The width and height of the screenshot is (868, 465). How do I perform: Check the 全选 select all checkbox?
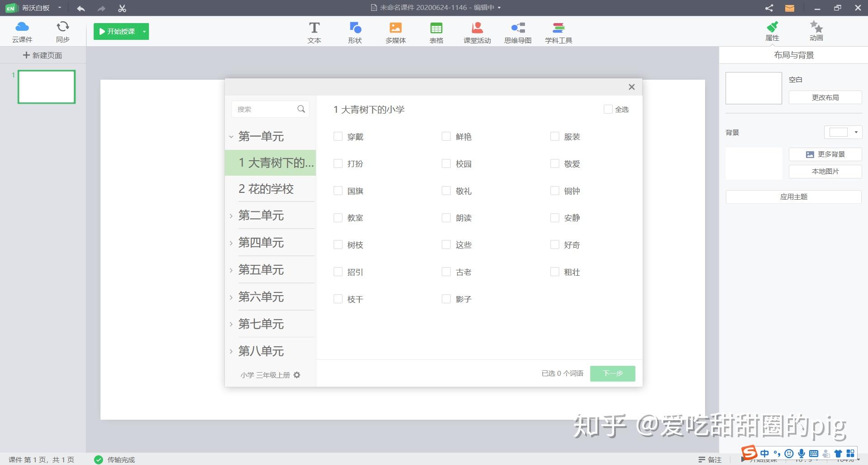point(608,109)
